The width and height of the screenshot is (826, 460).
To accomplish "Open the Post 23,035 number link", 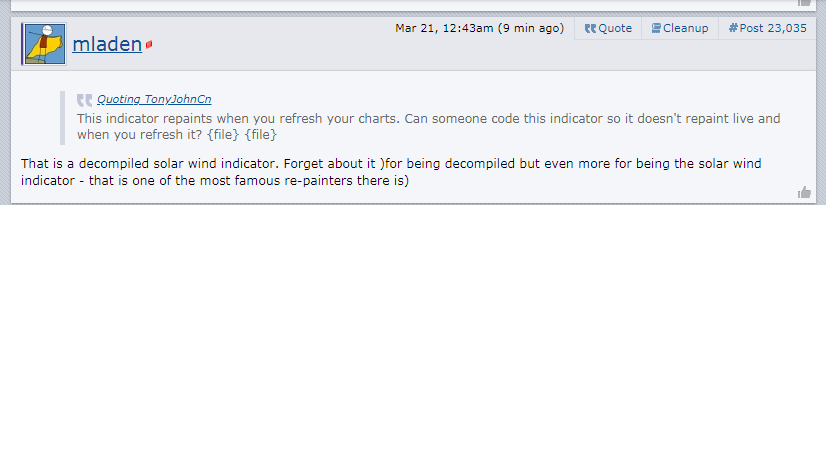I will (773, 28).
